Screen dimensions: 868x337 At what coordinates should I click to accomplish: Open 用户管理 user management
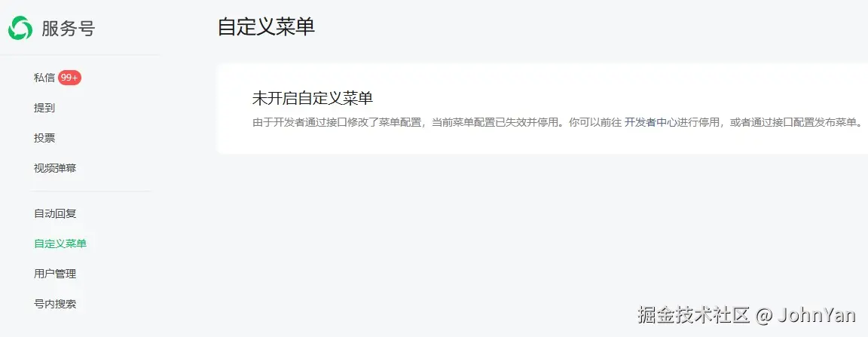[x=55, y=273]
